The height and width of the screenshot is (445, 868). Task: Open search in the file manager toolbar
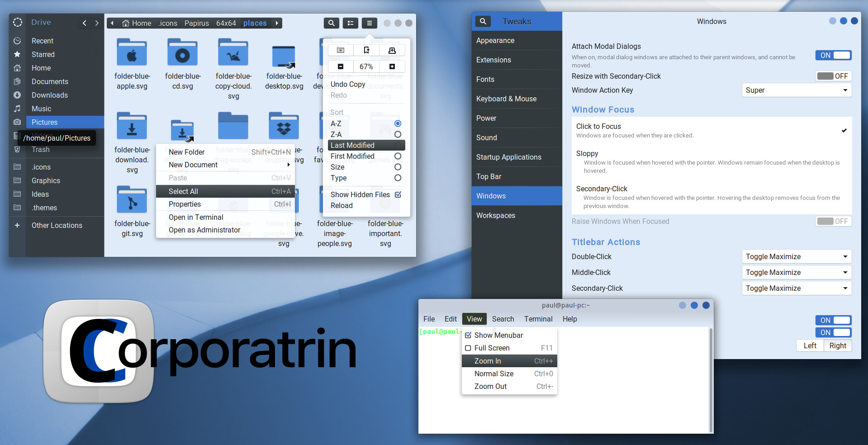click(x=332, y=23)
